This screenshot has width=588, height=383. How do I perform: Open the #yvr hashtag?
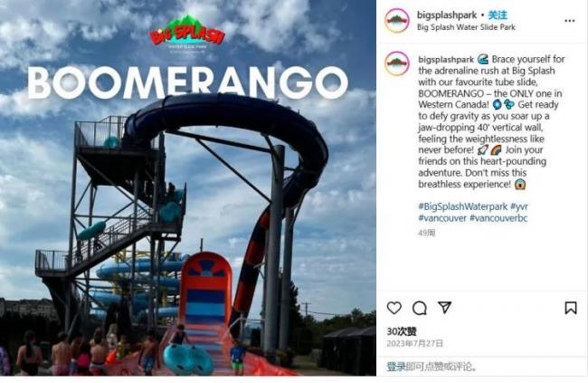519,206
